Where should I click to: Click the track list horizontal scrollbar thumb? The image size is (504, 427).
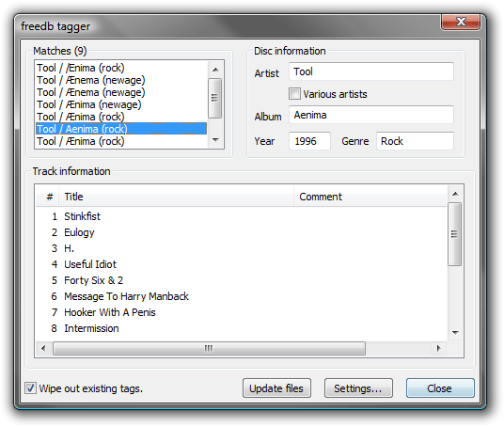pos(209,348)
